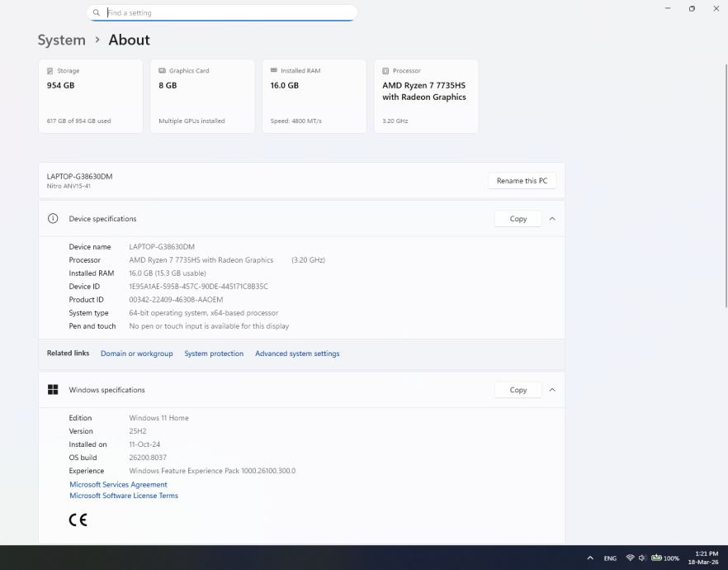
Task: Click the battery tray icon
Action: [x=656, y=558]
